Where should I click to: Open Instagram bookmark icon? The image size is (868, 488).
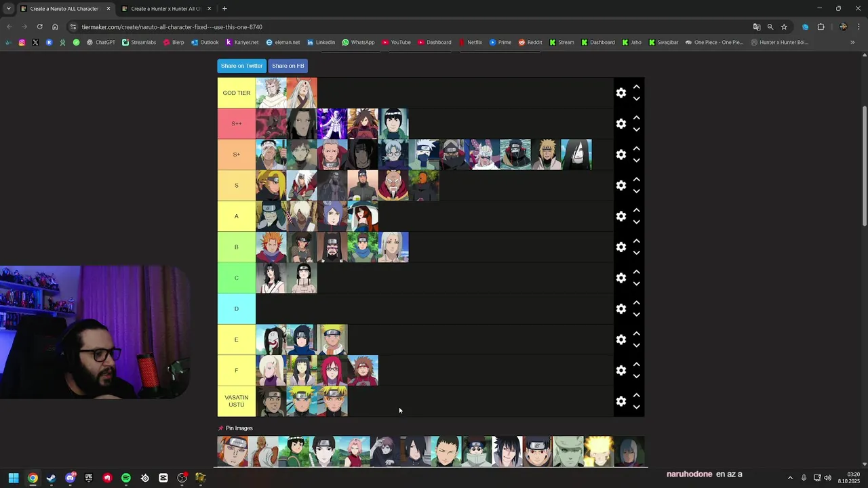[22, 42]
